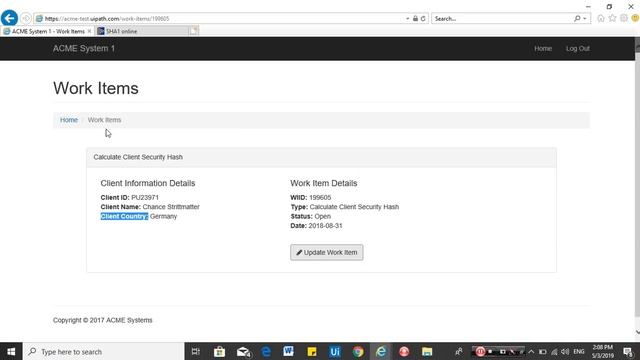Open File Explorer from the taskbar
The image size is (640, 360).
pyautogui.click(x=427, y=351)
